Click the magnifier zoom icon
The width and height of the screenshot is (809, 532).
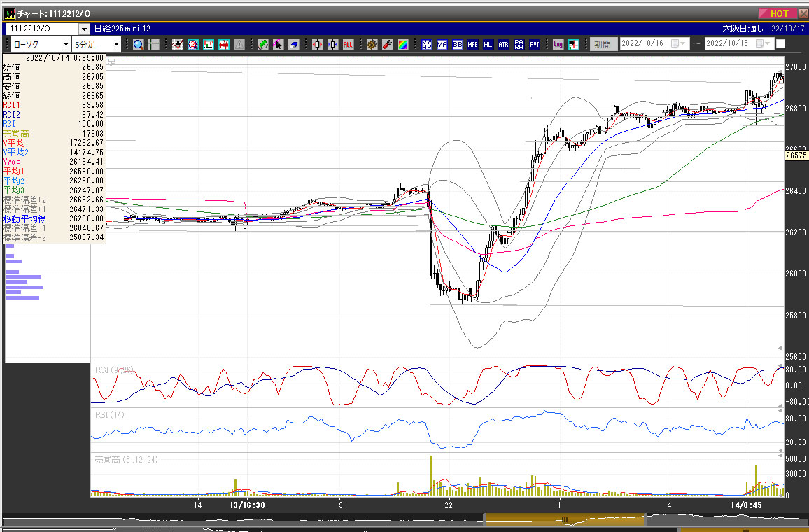point(138,45)
